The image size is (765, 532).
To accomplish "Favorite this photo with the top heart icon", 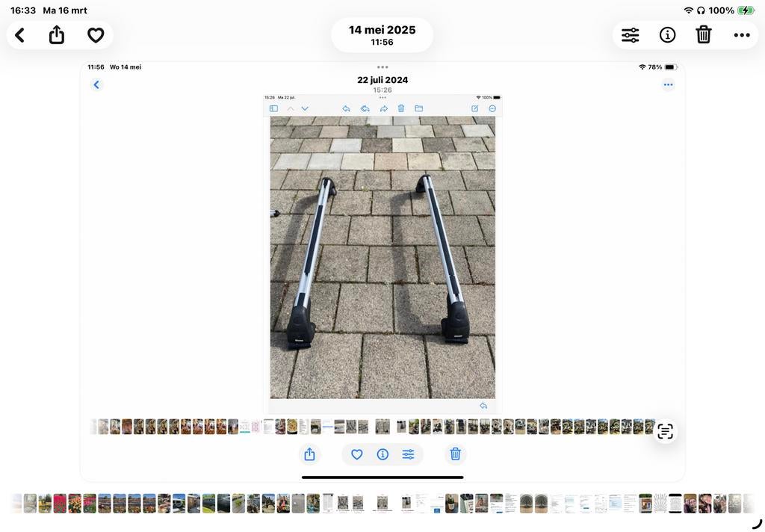I will [96, 35].
